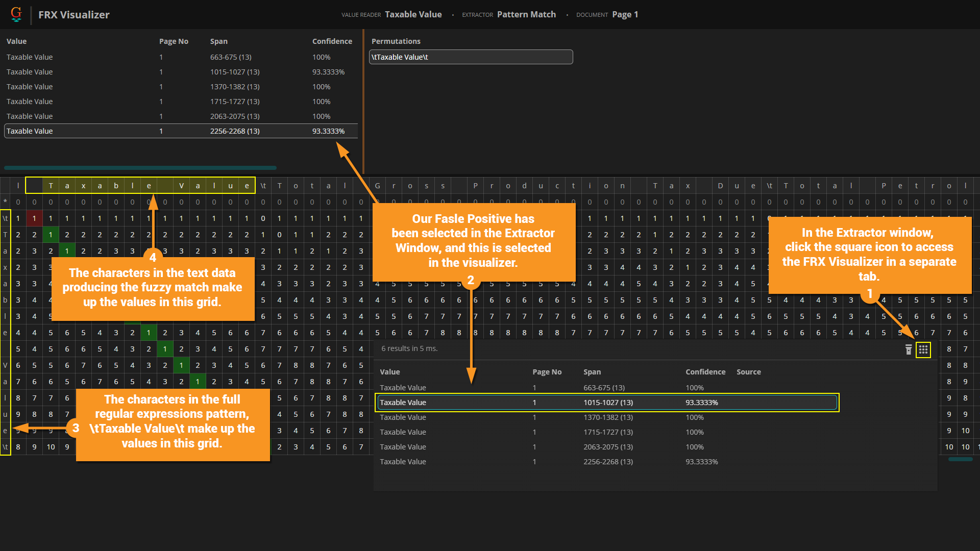Select 1370-1382 row in Extractor results window
Viewport: 980px width, 551px height.
[607, 417]
